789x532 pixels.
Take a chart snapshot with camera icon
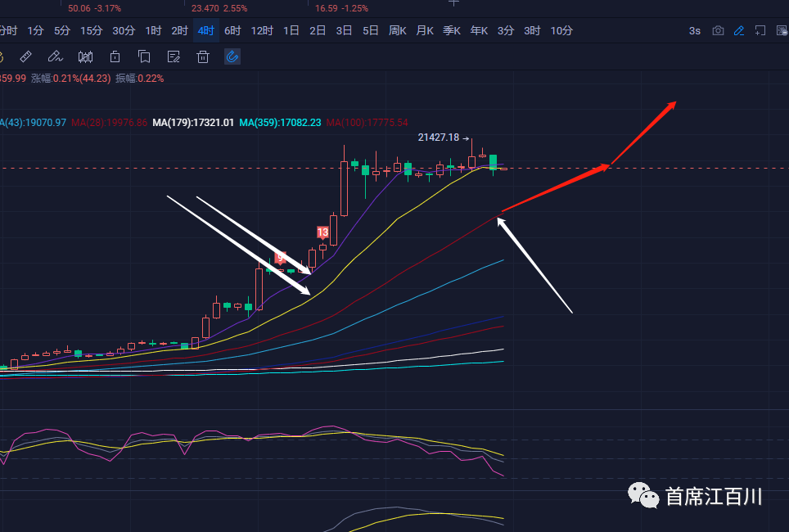tap(718, 31)
